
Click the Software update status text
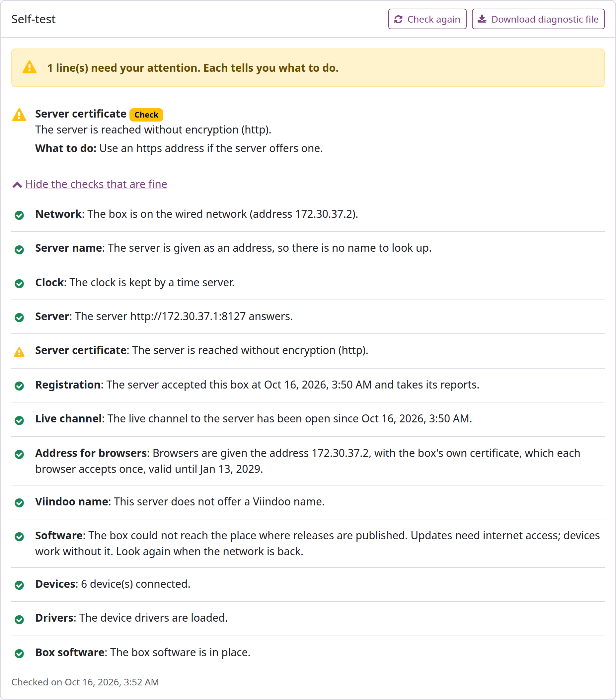pos(318,544)
